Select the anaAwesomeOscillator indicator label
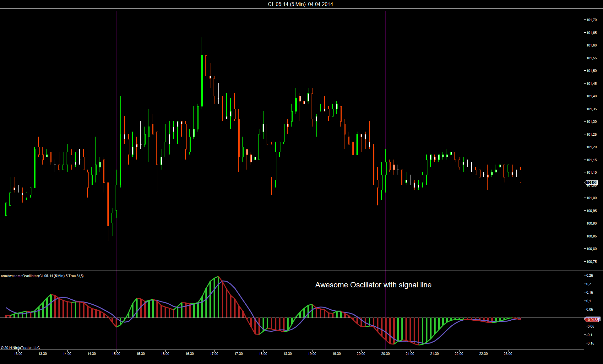The width and height of the screenshot is (603, 364). pos(42,276)
